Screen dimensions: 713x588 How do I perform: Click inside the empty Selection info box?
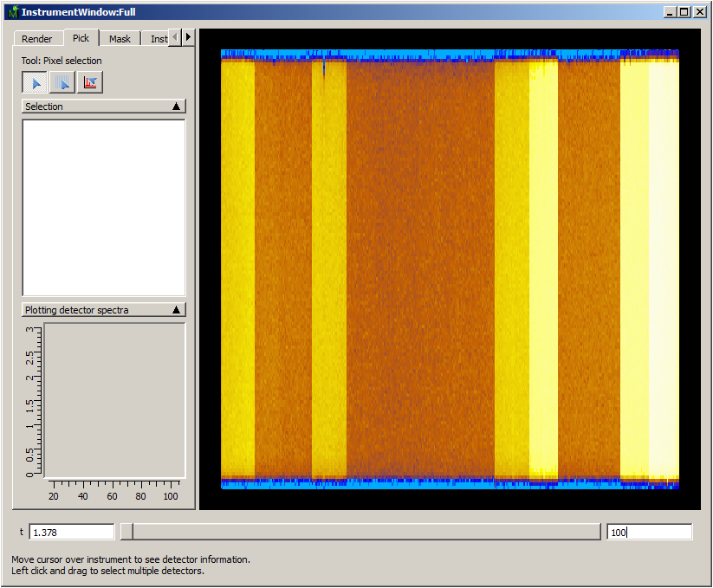click(x=103, y=208)
